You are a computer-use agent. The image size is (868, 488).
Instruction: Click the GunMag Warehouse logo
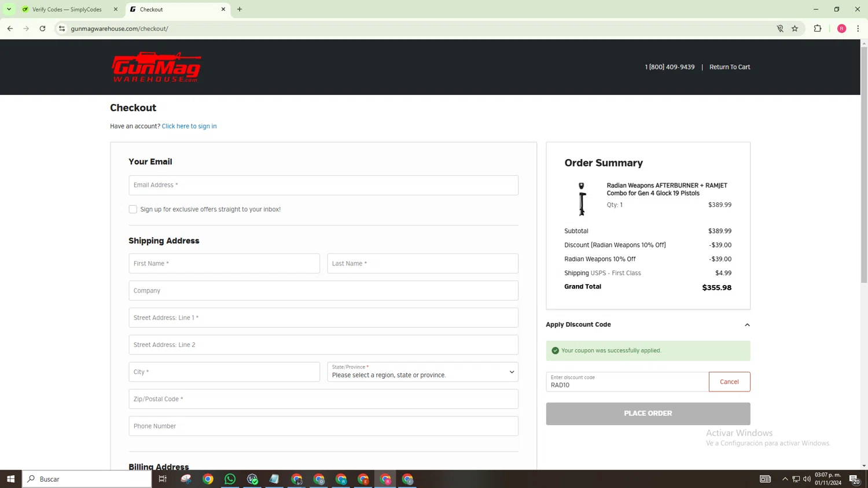(x=156, y=67)
